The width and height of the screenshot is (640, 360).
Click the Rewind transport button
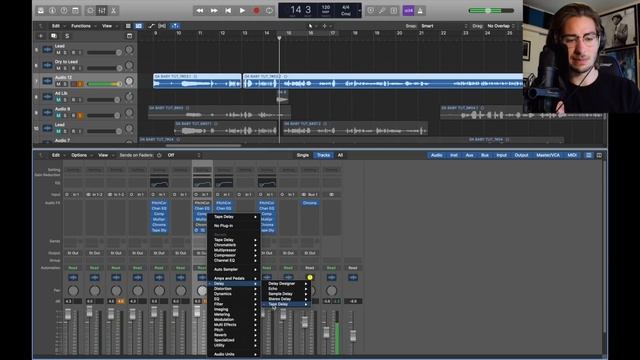point(200,11)
